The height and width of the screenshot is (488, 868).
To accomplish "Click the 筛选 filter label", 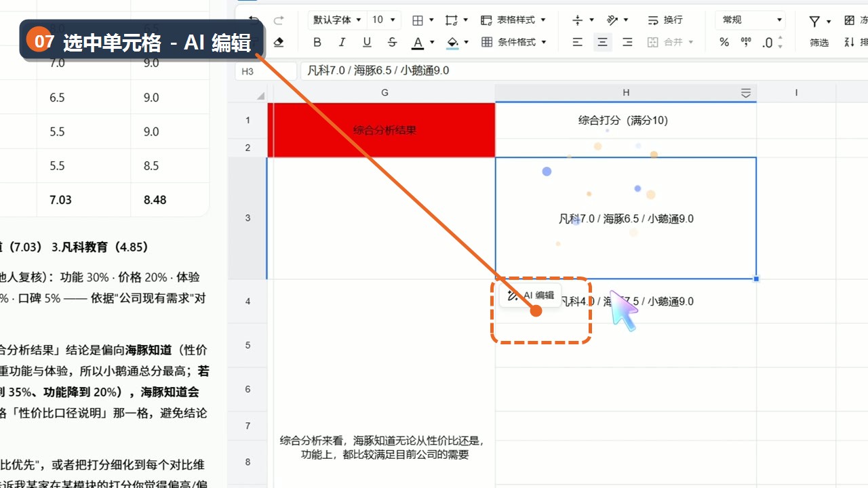I will coord(819,43).
